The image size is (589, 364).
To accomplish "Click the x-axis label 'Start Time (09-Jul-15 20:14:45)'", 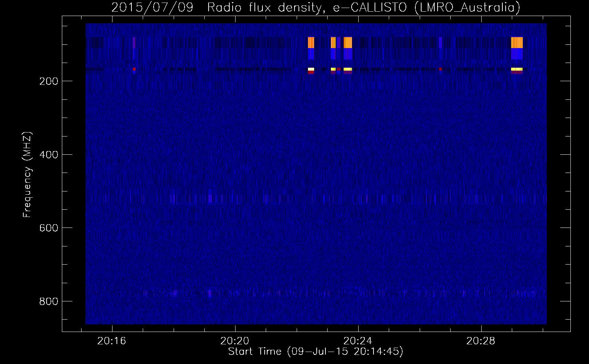I will 315,352.
